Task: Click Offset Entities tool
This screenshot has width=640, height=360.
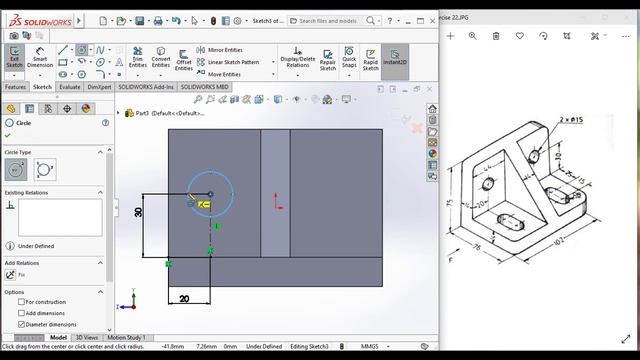Action: click(184, 60)
